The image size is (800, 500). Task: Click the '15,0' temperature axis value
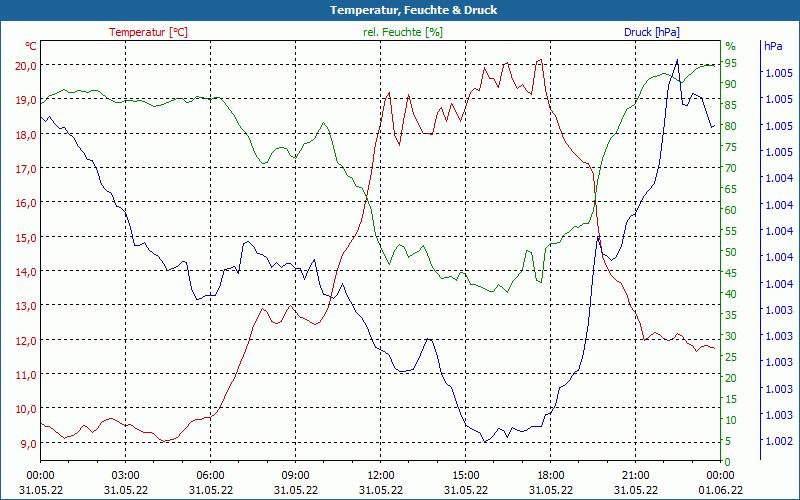coord(26,237)
